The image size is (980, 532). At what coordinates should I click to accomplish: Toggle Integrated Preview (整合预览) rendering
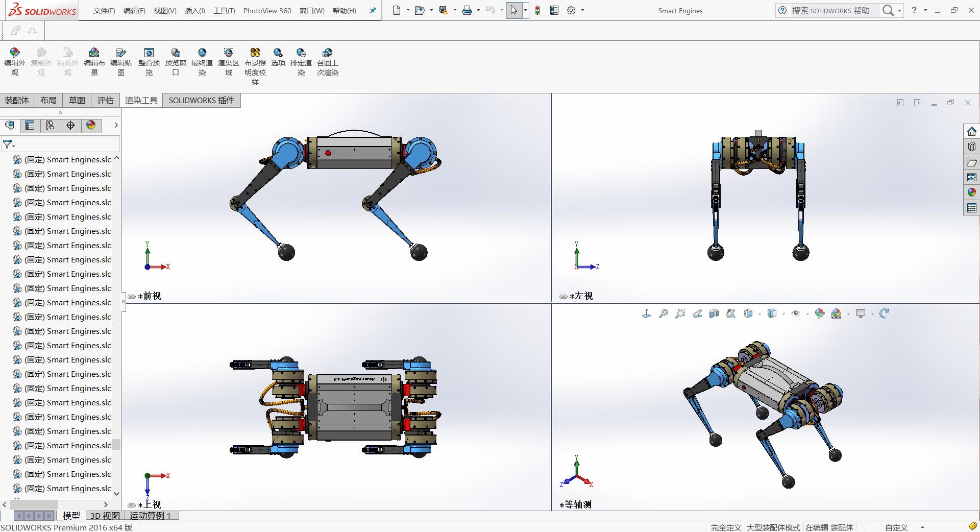[149, 62]
